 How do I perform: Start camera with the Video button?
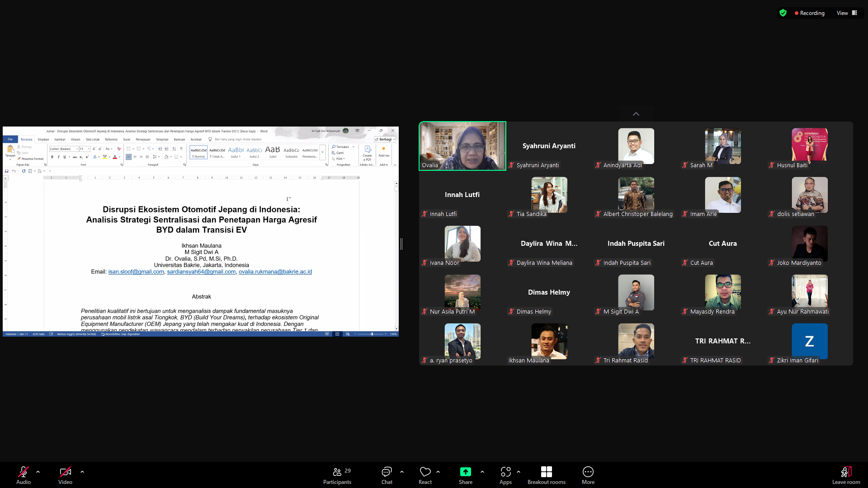[x=65, y=475]
